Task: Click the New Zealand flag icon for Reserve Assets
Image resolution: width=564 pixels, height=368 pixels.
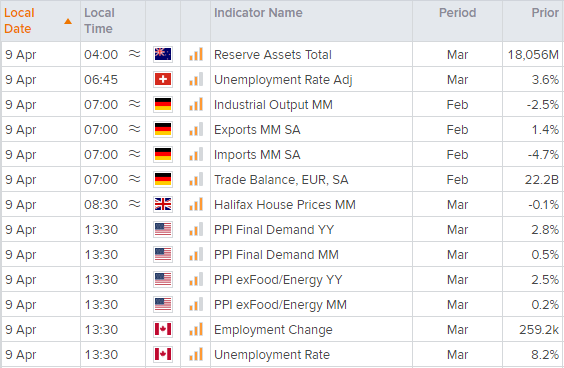Action: [163, 54]
